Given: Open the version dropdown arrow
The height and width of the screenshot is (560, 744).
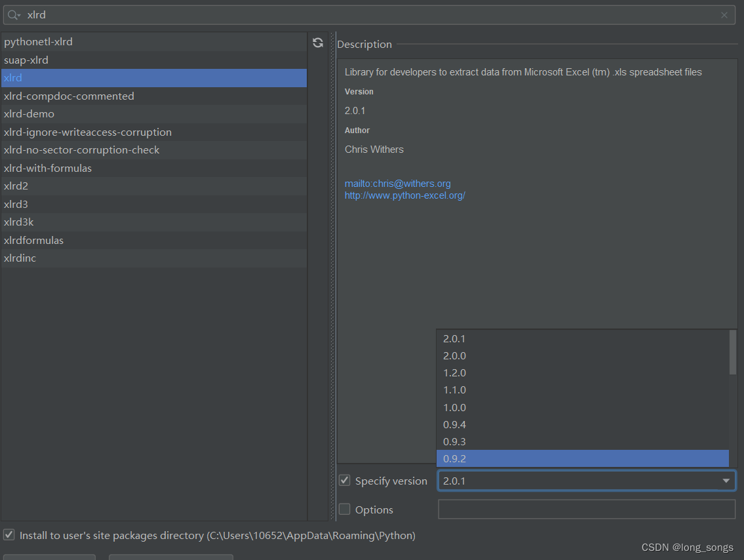Looking at the screenshot, I should (726, 481).
